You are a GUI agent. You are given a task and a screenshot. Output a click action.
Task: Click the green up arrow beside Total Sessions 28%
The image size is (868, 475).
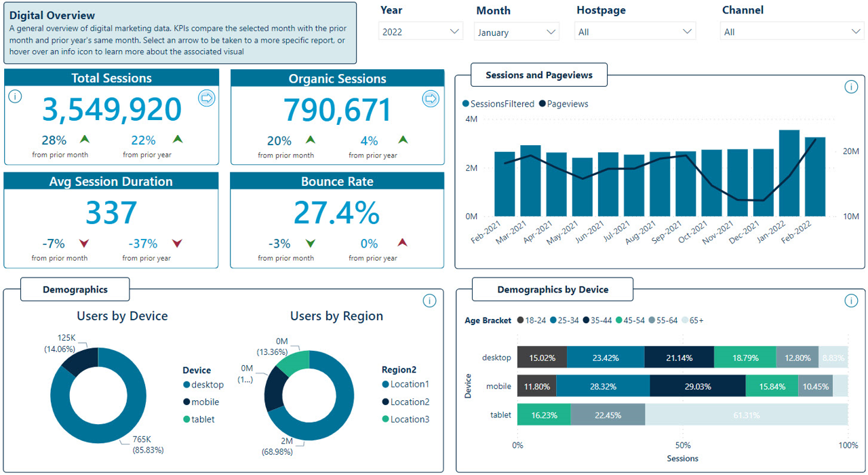[x=85, y=140]
